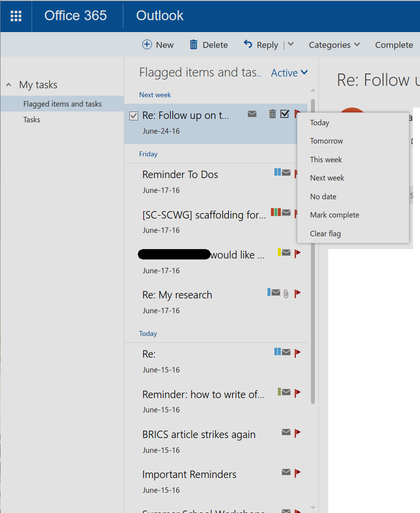Viewport: 420px width, 513px height.
Task: Click the envelope icon on Reminder To Dos
Action: [286, 173]
